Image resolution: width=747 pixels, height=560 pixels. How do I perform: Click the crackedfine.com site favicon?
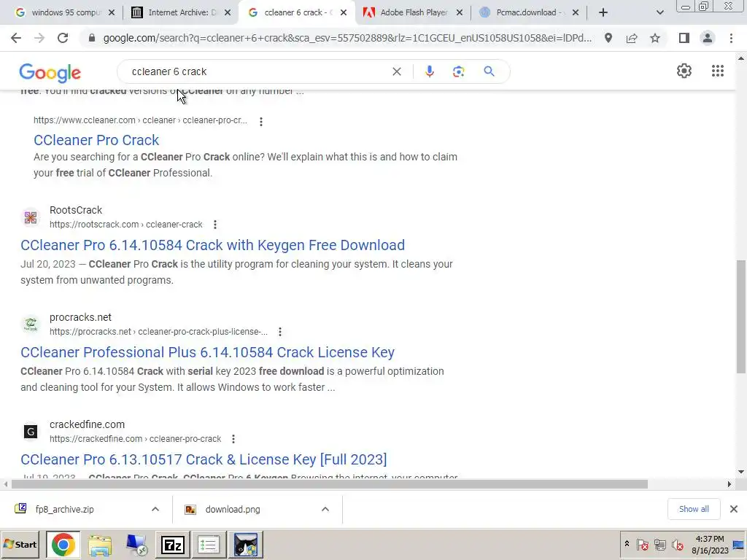[x=31, y=432]
